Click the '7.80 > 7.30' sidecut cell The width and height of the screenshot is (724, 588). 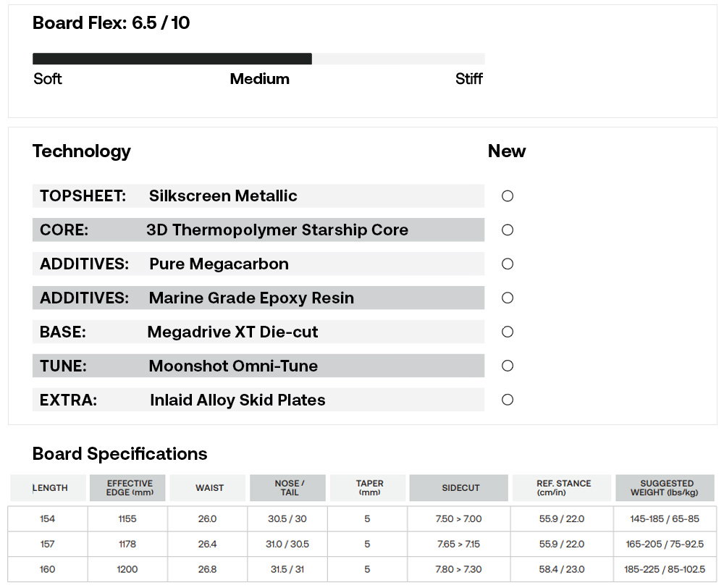coord(458,569)
